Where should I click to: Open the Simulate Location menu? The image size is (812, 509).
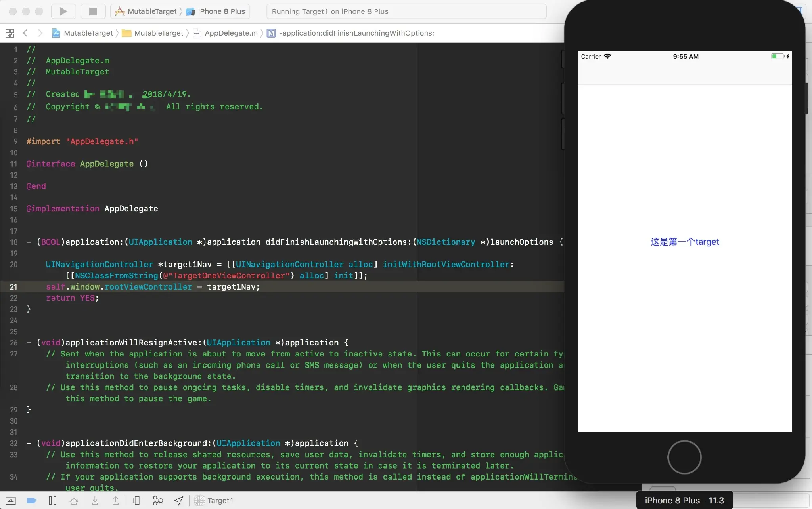point(178,501)
